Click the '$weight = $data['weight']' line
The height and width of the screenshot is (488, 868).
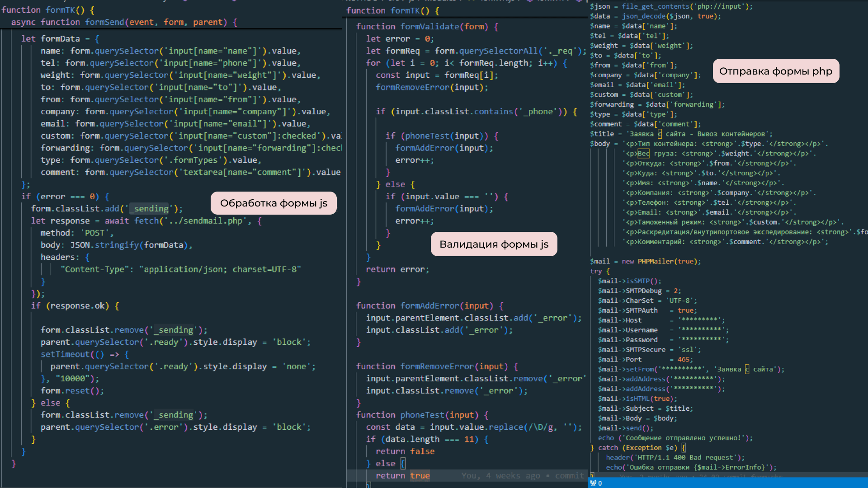coord(642,46)
